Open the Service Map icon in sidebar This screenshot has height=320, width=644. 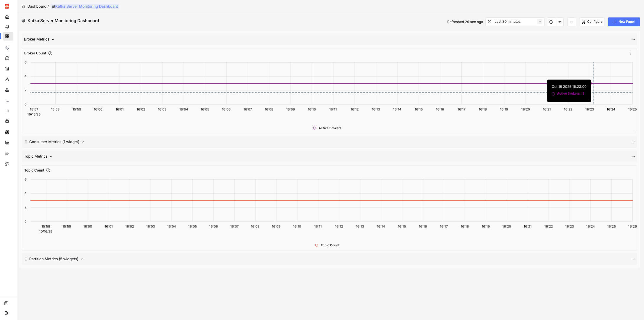tap(7, 164)
